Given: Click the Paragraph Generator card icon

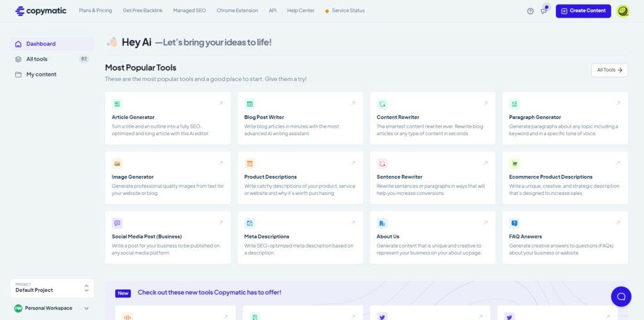Looking at the screenshot, I should 514,104.
